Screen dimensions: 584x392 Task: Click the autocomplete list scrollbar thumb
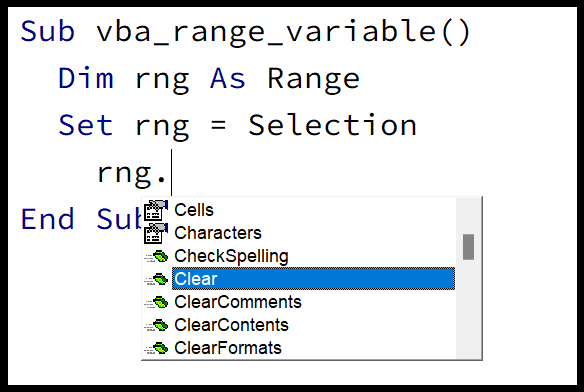(469, 247)
